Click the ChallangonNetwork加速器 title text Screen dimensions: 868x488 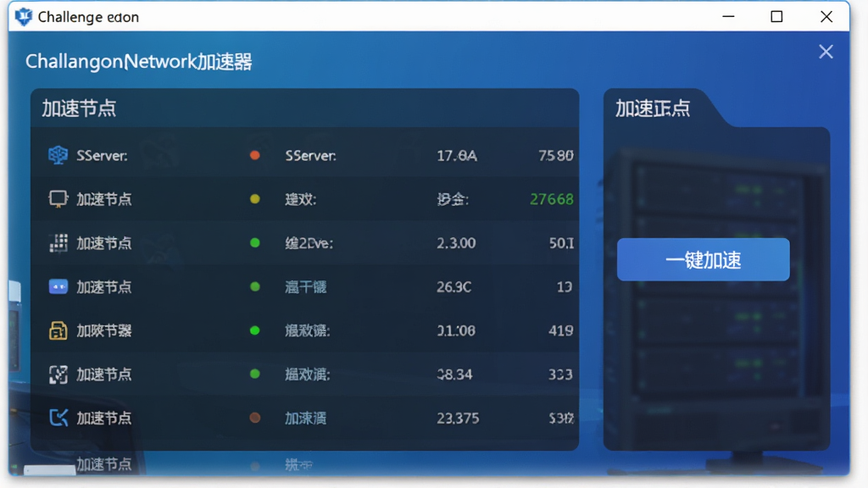tap(139, 61)
